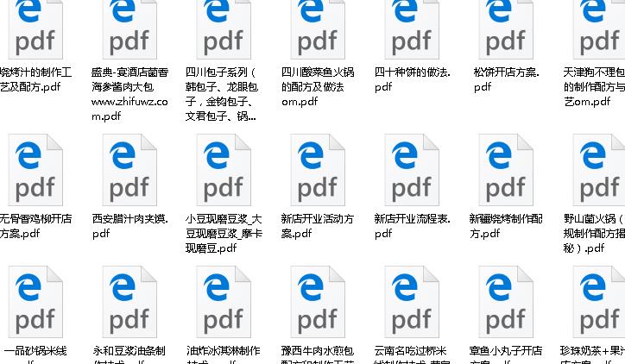Click the filename 小豆现磨豆浆_大豆现磨豆浆_摩卡现磨豆.pdf

tap(224, 234)
